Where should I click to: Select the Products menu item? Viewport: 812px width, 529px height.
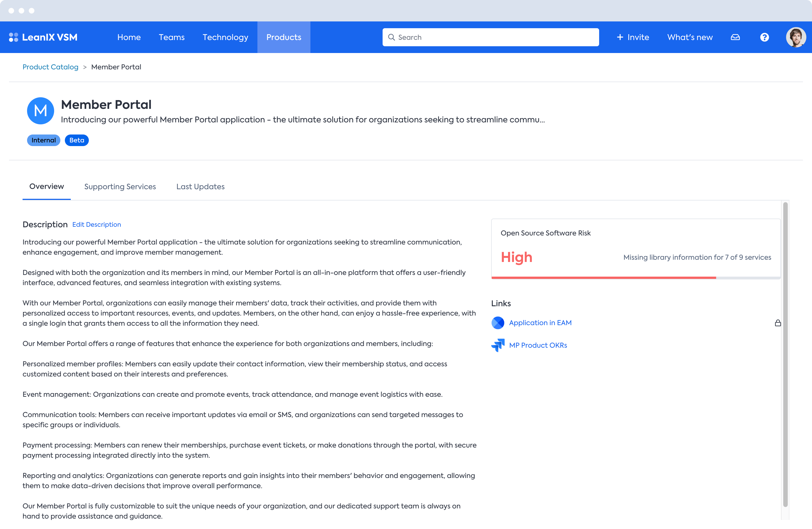pyautogui.click(x=284, y=37)
